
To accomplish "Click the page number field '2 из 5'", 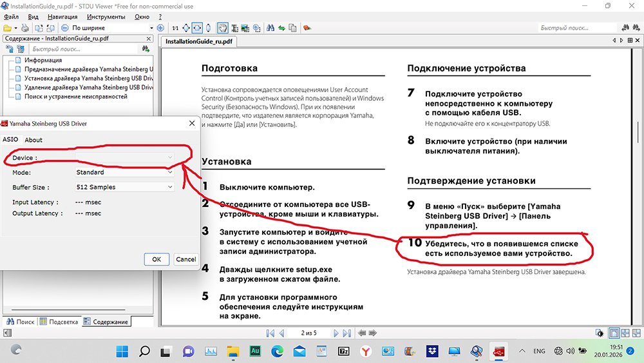I will [x=309, y=333].
